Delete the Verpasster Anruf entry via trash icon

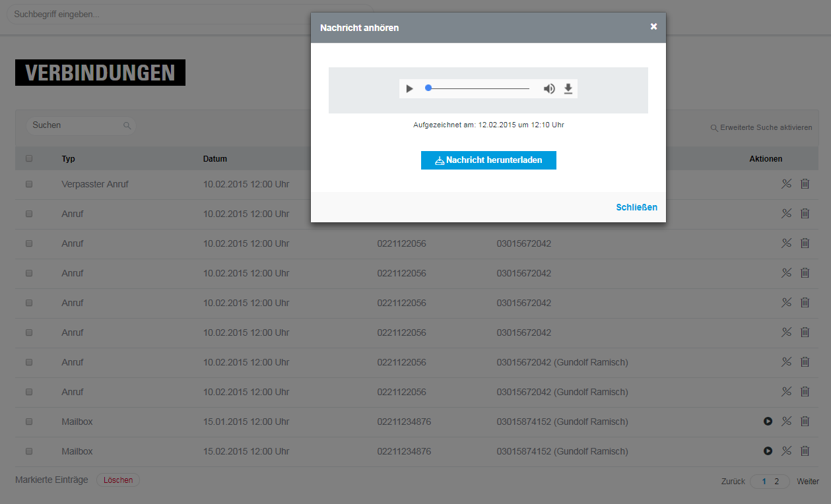tap(805, 184)
